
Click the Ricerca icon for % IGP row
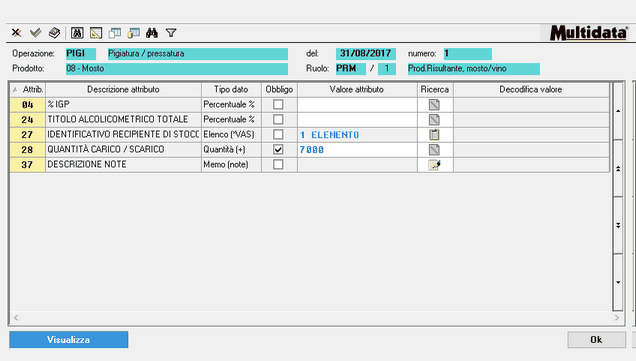[x=434, y=105]
